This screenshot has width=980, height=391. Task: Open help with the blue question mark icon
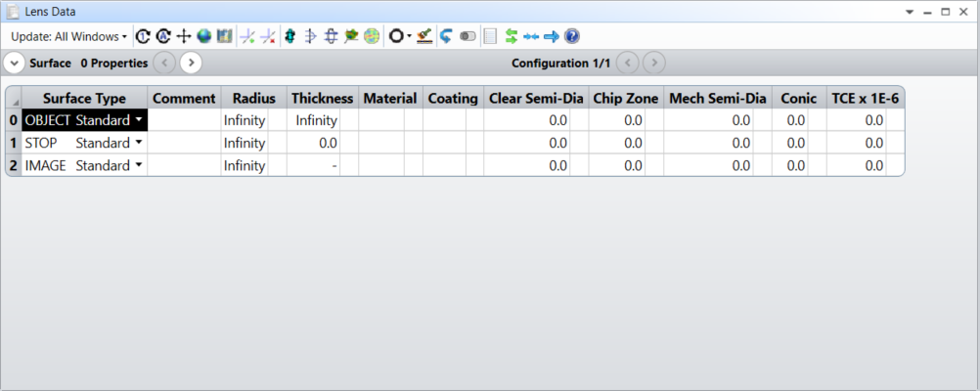coord(571,37)
